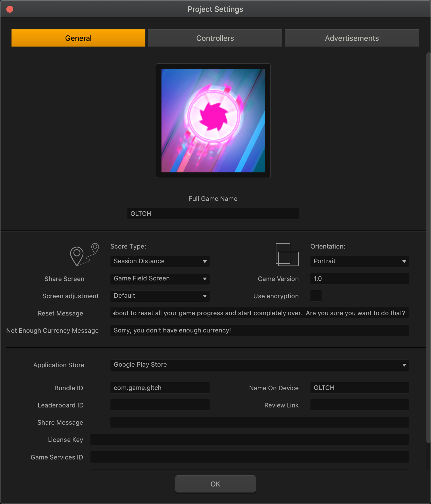Viewport: 431px width, 504px height.
Task: Click the Game Services ID field
Action: click(249, 457)
